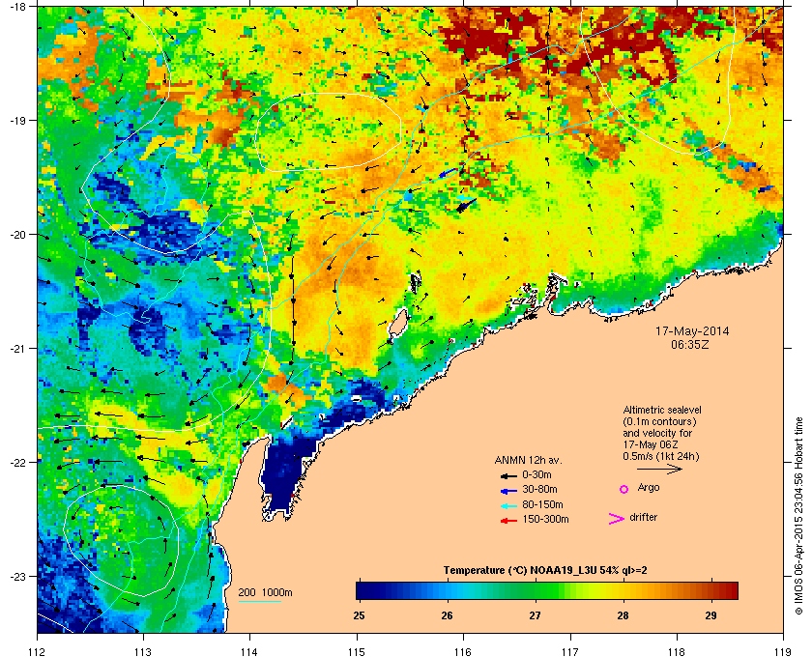The image size is (812, 657).
Task: Click the oval island near longitude 115.4
Action: 398,324
